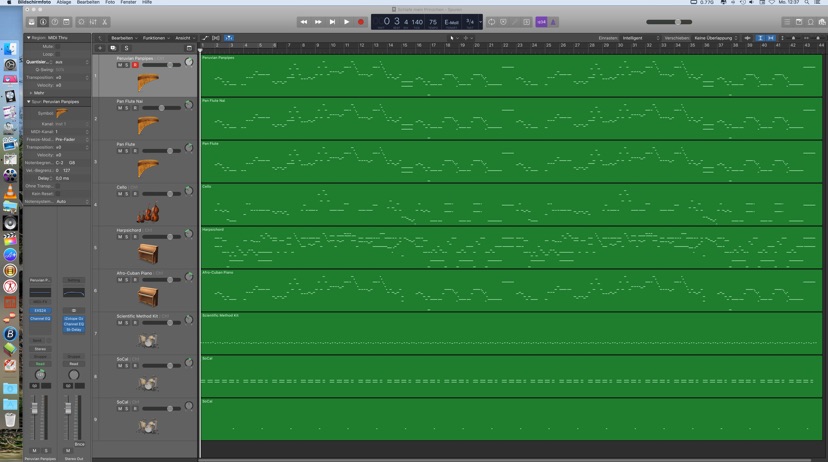Show automation curve button in tracks bar
Viewport: 828px width, 462px height.
click(205, 38)
